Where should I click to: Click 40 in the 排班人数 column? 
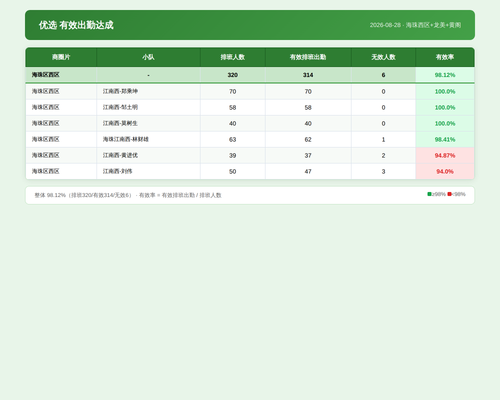pyautogui.click(x=233, y=123)
